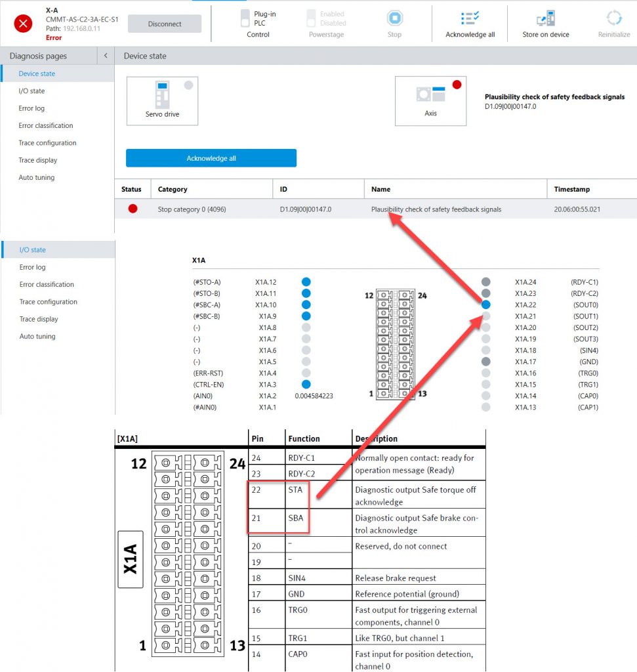Click the X1A.3 CTRL-EN indicator

(306, 384)
